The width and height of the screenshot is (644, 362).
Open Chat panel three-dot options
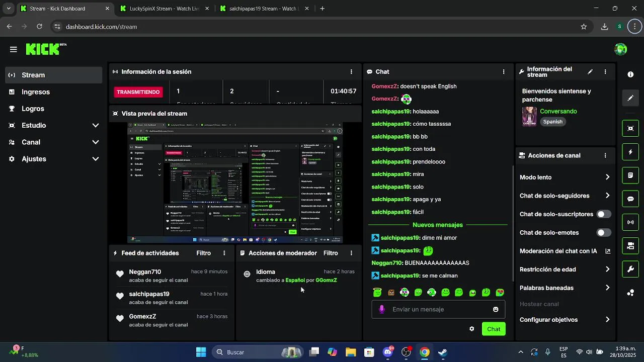504,72
